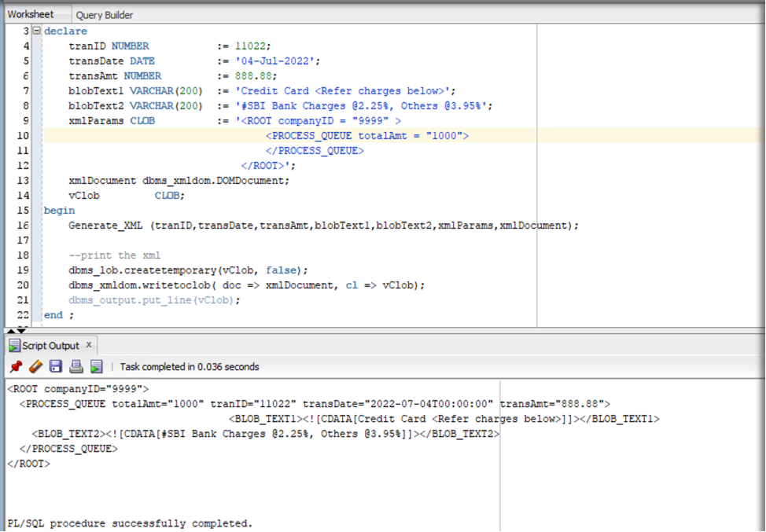Click 'dbms_lob.createtemporary' on line 19

point(142,270)
